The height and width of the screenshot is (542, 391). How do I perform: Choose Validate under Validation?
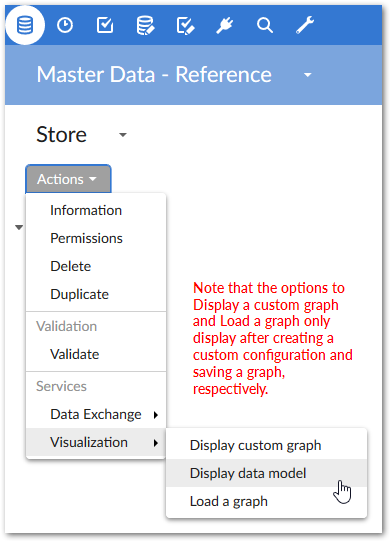point(96,354)
